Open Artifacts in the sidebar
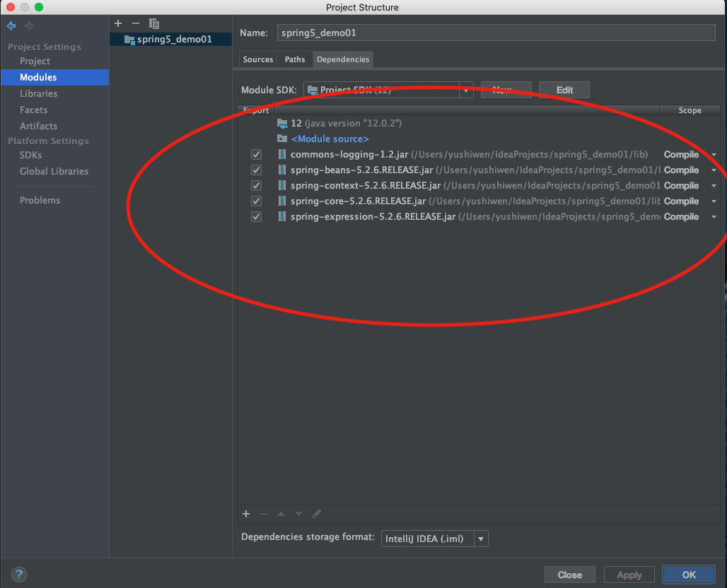This screenshot has height=588, width=727. [38, 126]
